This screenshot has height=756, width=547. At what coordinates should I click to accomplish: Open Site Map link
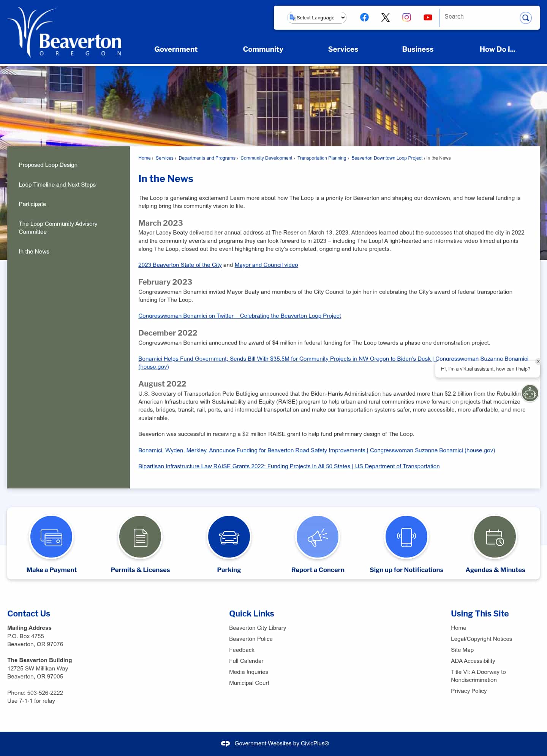click(x=462, y=650)
